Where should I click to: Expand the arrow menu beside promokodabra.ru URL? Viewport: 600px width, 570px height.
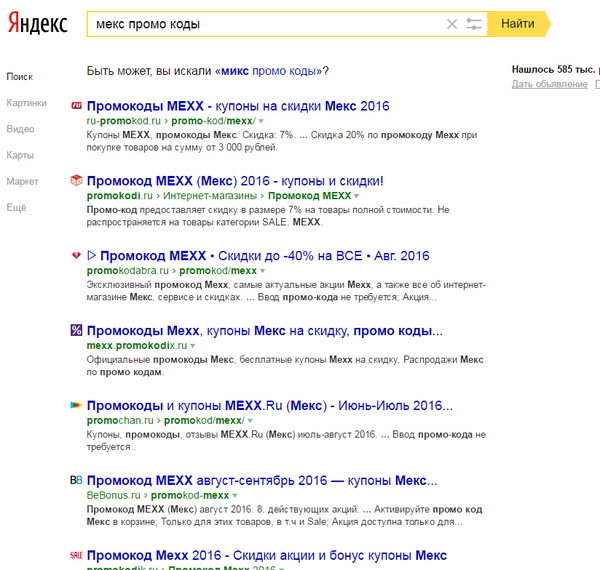(262, 271)
